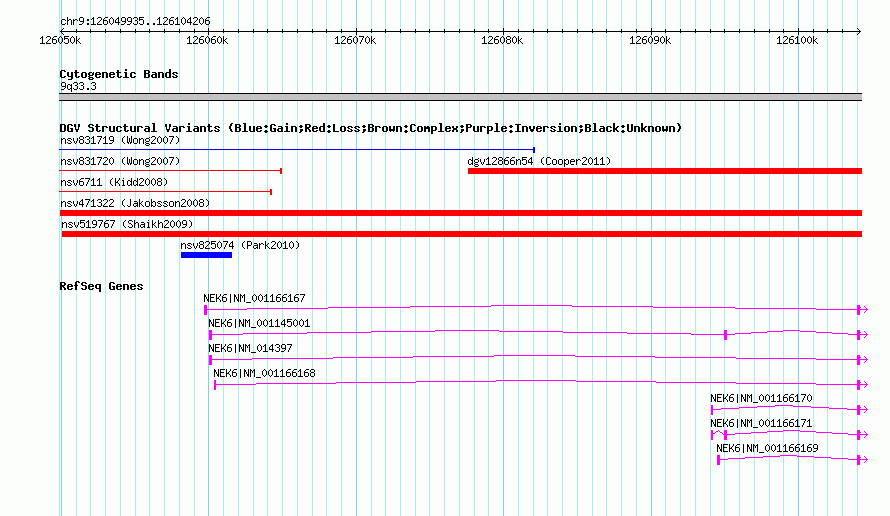Open the Cytogenetic Bands track title

pyautogui.click(x=119, y=74)
